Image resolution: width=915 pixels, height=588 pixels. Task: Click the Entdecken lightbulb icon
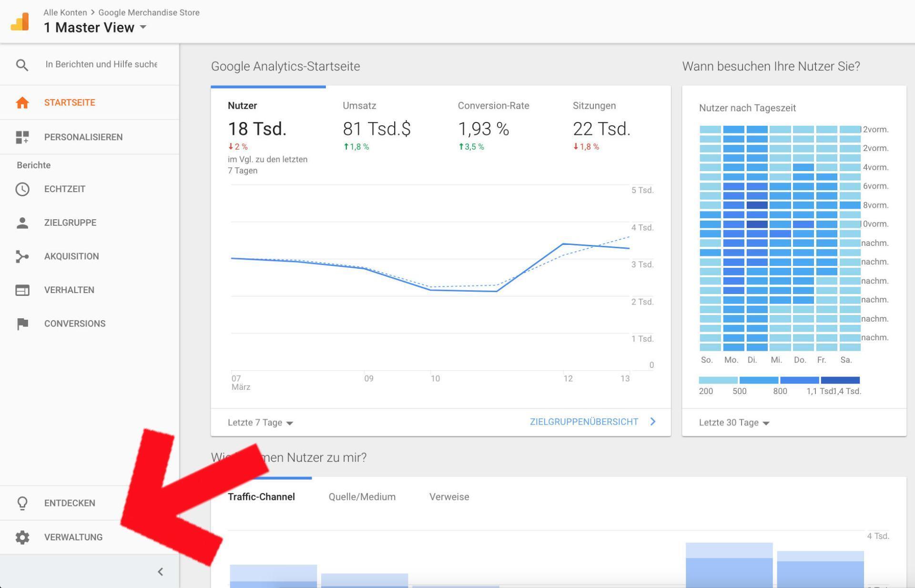coord(22,503)
